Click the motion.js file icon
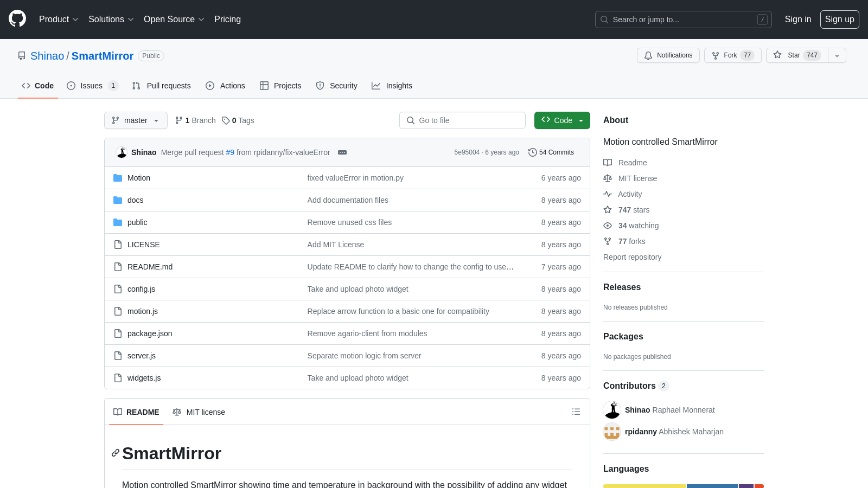 point(118,311)
